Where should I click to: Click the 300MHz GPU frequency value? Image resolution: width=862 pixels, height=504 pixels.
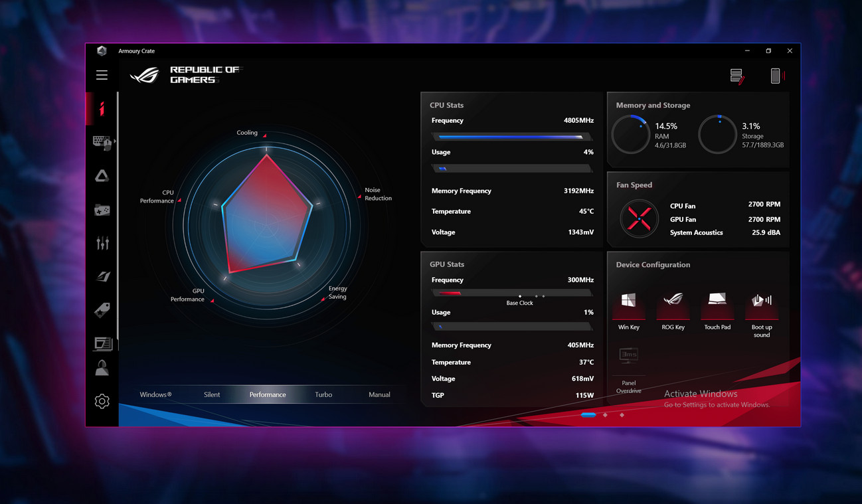pyautogui.click(x=580, y=280)
